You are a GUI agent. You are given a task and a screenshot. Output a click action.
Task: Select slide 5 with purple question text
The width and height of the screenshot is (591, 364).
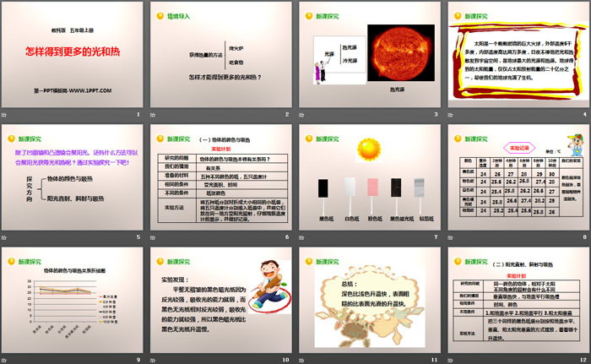(x=73, y=177)
